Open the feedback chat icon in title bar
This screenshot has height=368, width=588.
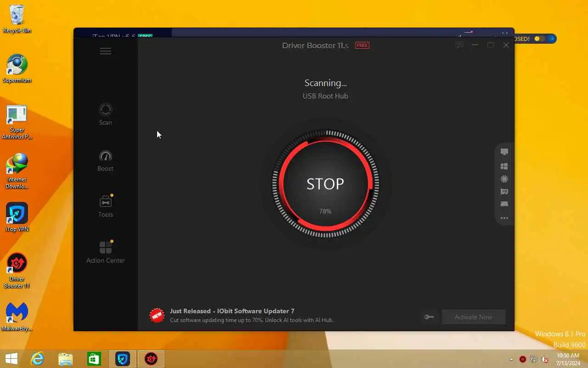coord(459,45)
